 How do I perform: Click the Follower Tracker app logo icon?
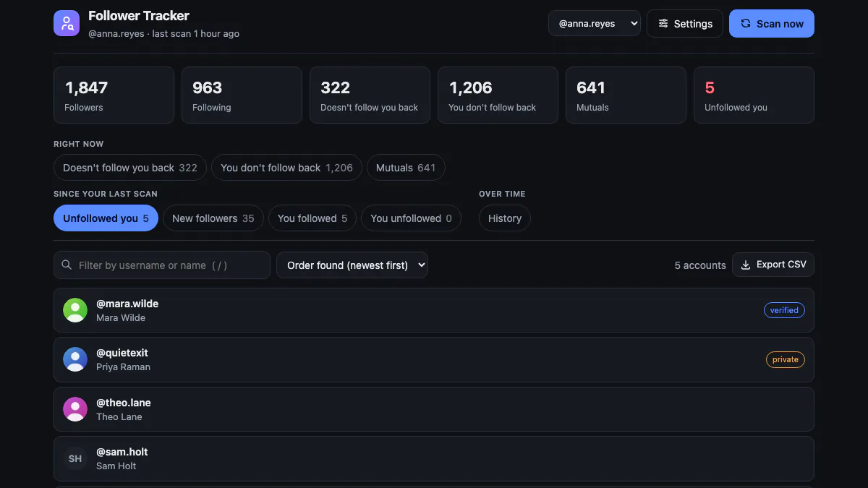pyautogui.click(x=67, y=23)
